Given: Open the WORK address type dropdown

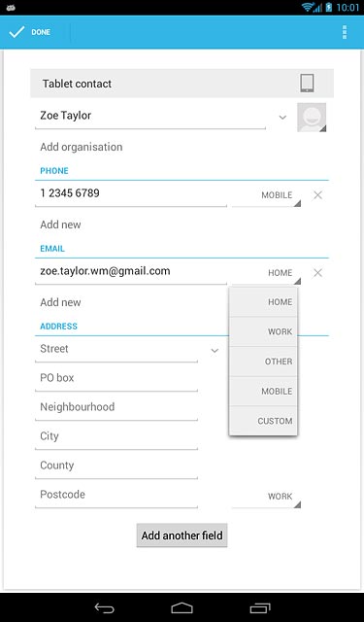Looking at the screenshot, I should (267, 497).
